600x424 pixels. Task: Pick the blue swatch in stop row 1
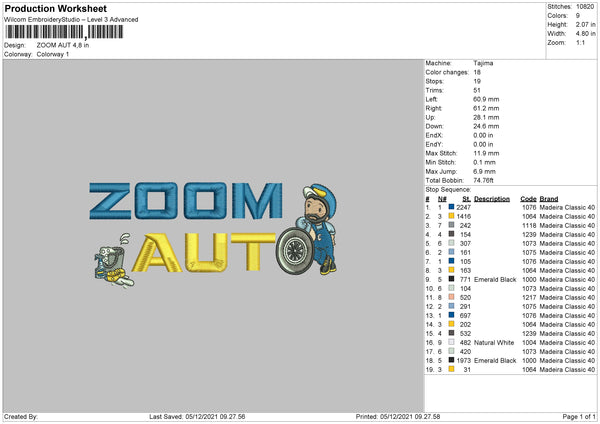pyautogui.click(x=452, y=207)
